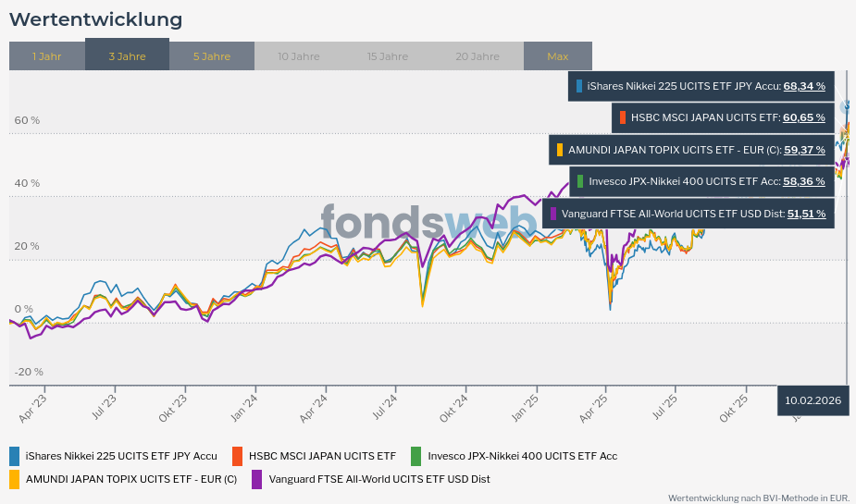856x504 pixels.
Task: Click the Jan '24 axis label
Action: [x=243, y=408]
